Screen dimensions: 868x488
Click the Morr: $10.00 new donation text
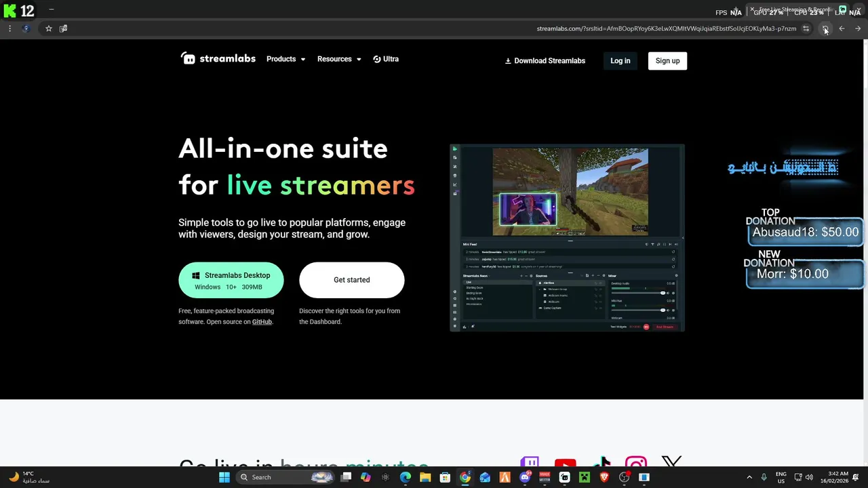pos(793,274)
